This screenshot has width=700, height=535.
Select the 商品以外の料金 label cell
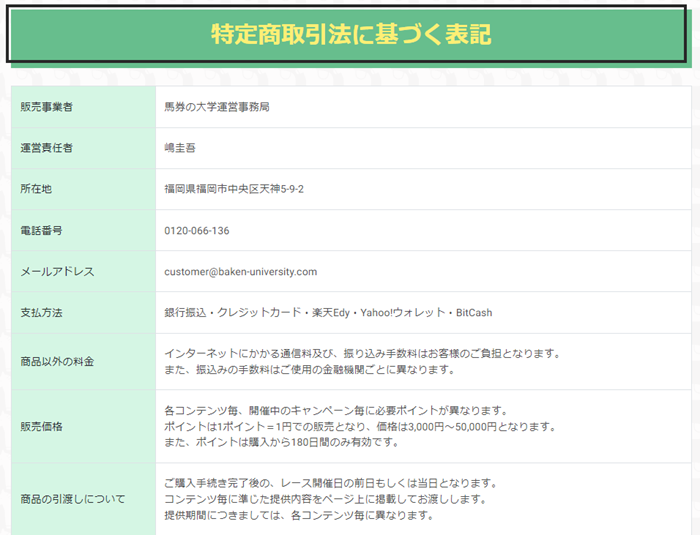(x=83, y=362)
